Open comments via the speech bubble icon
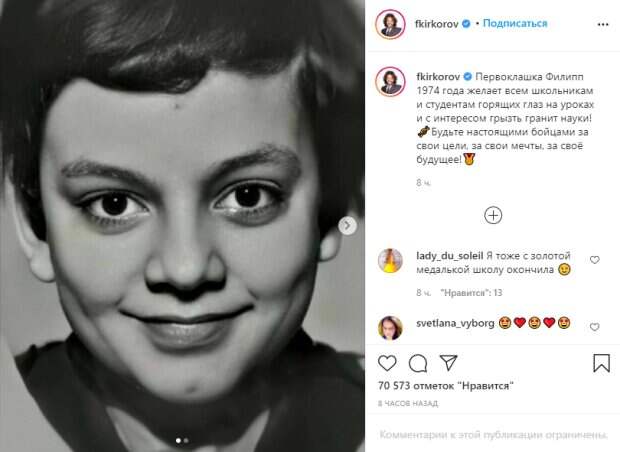Screen dimensions: 620x452 pyautogui.click(x=418, y=363)
